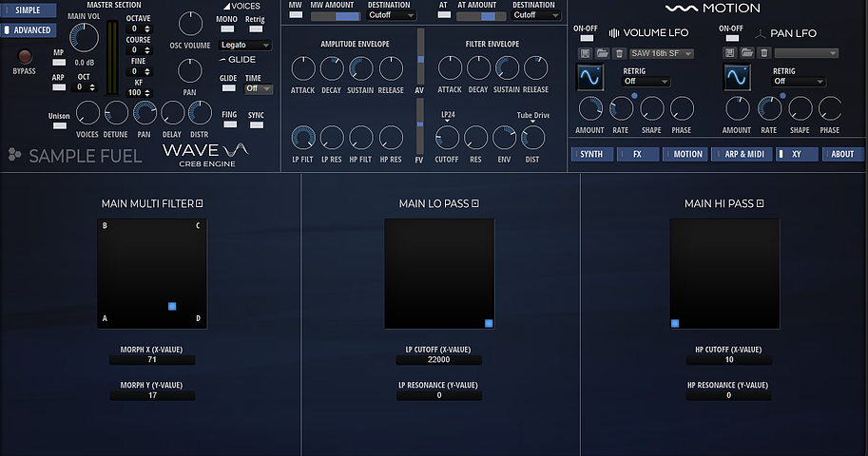
Task: Open the Legato voice mode dropdown
Action: [x=244, y=45]
